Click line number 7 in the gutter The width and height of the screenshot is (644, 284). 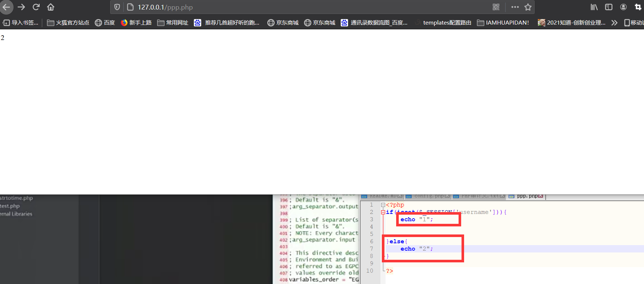[x=372, y=249]
